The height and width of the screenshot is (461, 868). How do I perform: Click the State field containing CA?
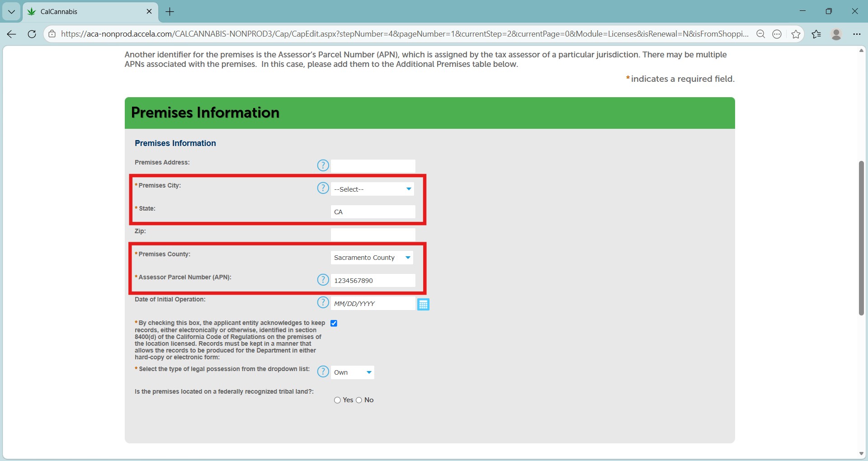click(373, 212)
